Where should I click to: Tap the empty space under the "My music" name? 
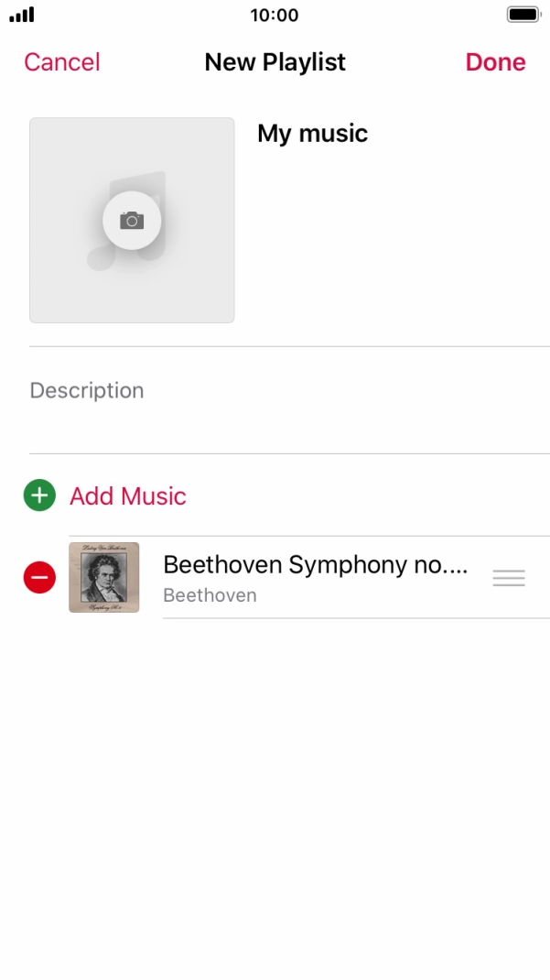(x=394, y=247)
